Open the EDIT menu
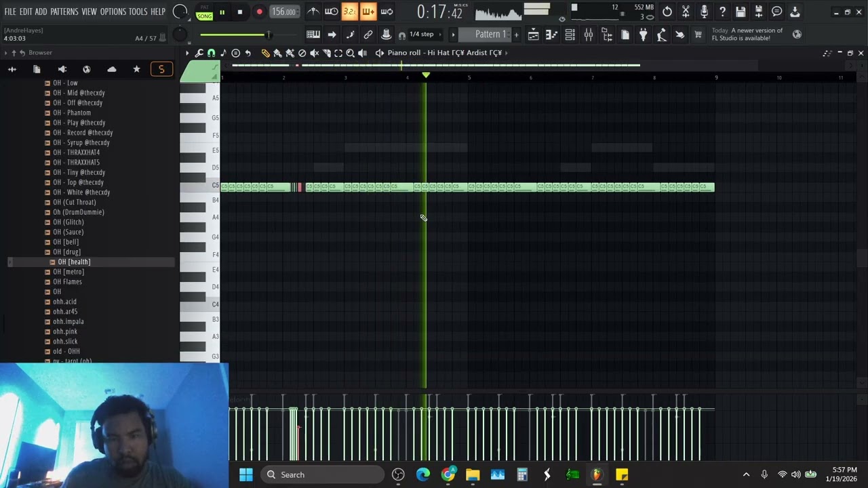868x488 pixels. (26, 12)
